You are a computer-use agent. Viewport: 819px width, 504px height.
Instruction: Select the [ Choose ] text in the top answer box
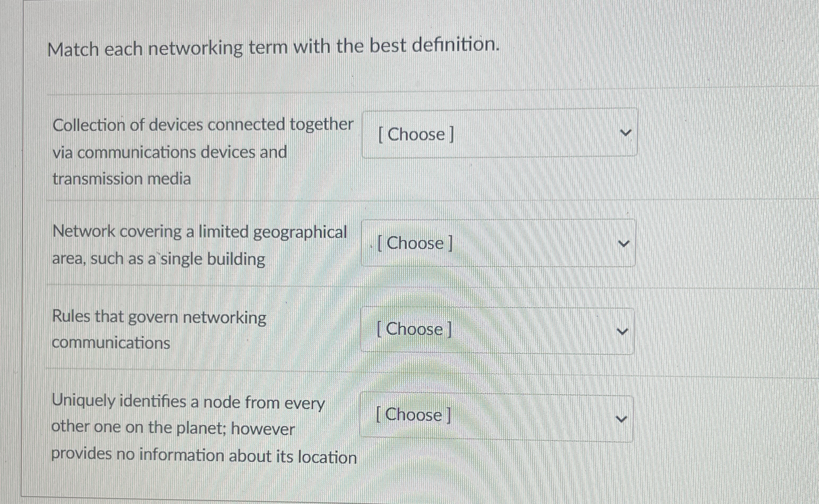click(x=415, y=133)
